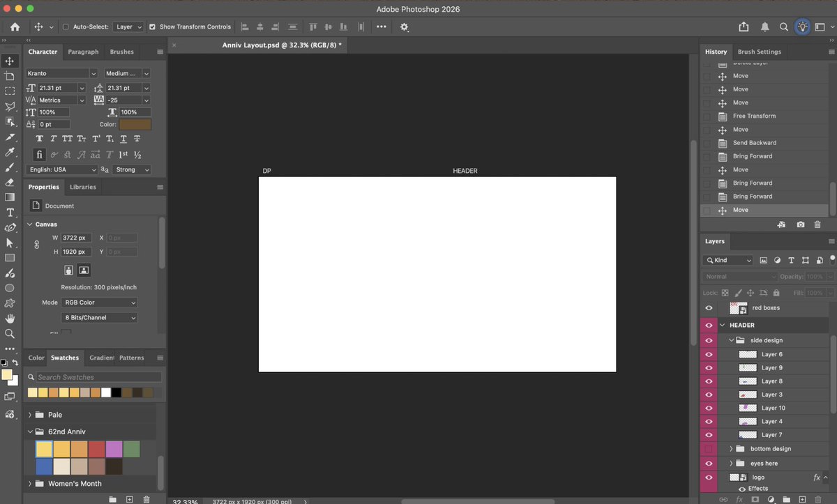This screenshot has width=837, height=504.
Task: Open the notifications bell icon
Action: click(x=765, y=26)
